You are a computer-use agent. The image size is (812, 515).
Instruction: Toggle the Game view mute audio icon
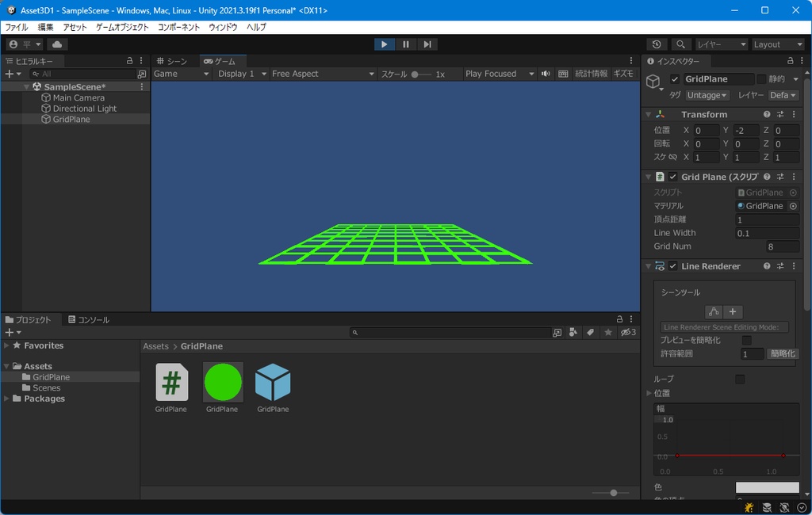point(546,74)
